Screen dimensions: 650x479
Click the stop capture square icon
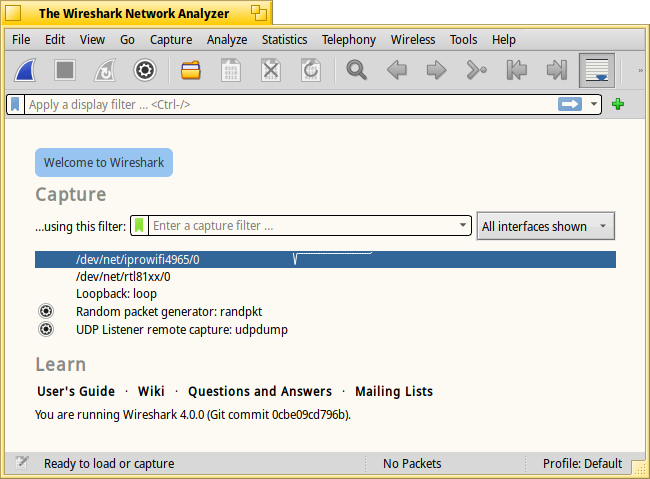(65, 70)
